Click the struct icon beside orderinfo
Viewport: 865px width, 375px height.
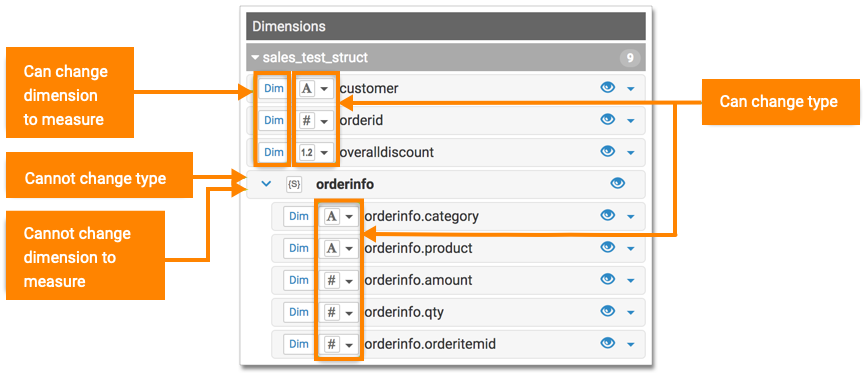point(294,185)
